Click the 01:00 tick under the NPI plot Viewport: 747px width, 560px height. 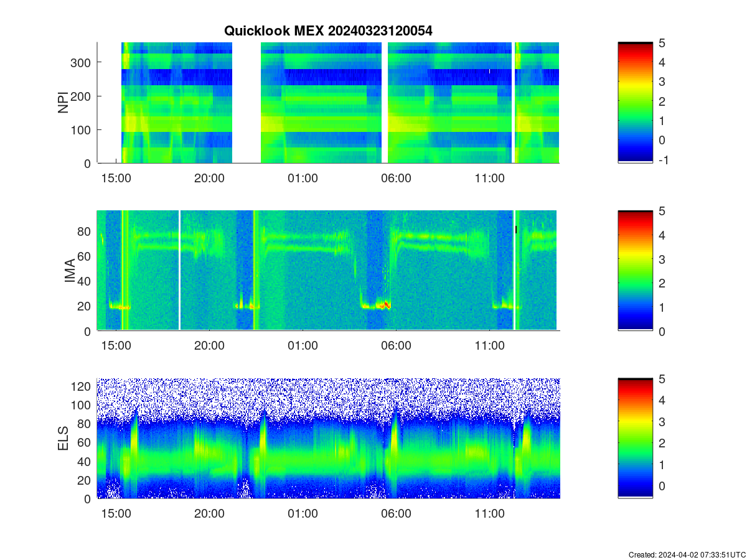click(303, 179)
